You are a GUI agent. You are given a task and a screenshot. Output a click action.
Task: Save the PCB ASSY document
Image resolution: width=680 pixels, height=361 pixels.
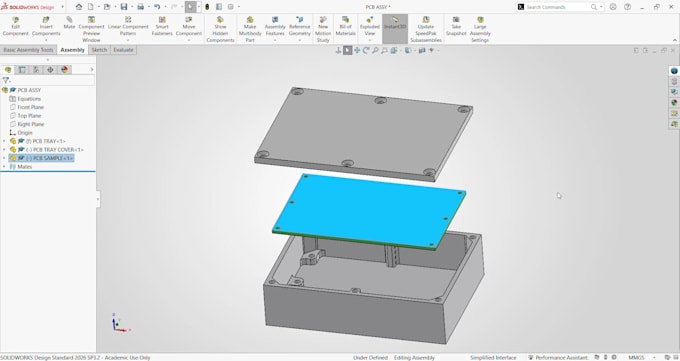[124, 7]
